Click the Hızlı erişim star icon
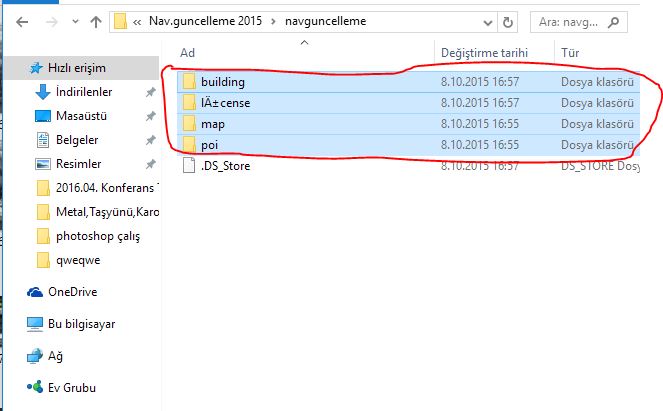Image resolution: width=663 pixels, height=411 pixels. (x=36, y=68)
